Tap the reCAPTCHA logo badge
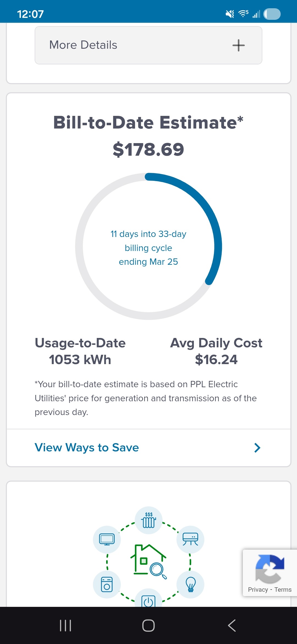This screenshot has width=297, height=644. click(269, 569)
